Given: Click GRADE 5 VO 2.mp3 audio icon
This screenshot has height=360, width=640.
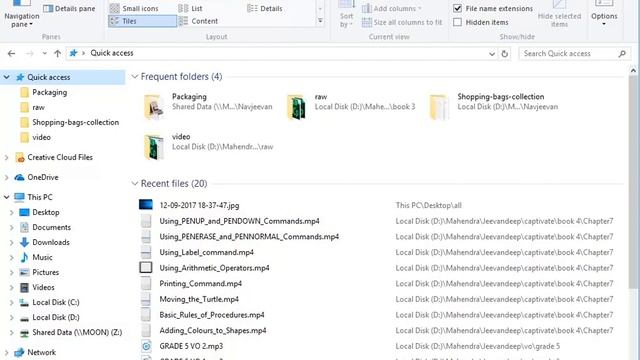Looking at the screenshot, I should click(x=146, y=346).
